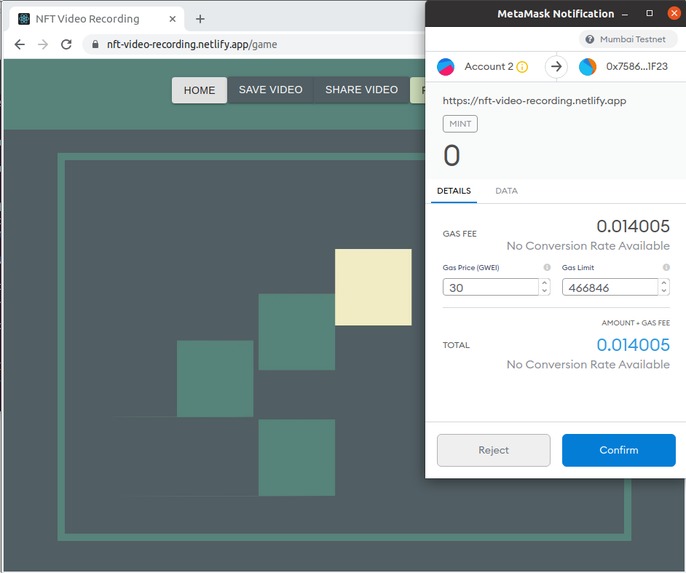Click the browser back arrow
686x573 pixels.
20,44
